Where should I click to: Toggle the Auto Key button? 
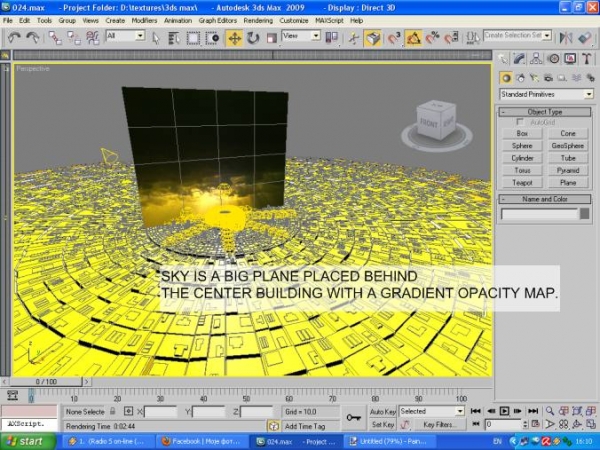[x=383, y=412]
